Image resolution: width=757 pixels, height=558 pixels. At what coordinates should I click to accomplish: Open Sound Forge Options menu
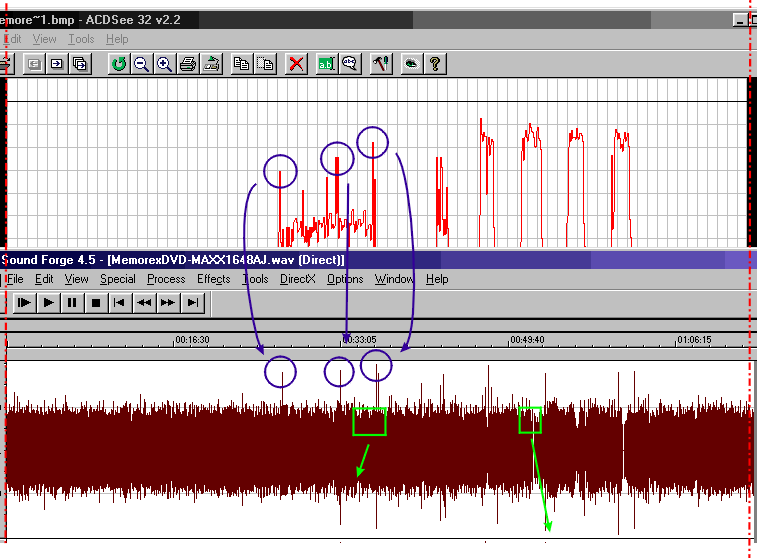pos(345,279)
